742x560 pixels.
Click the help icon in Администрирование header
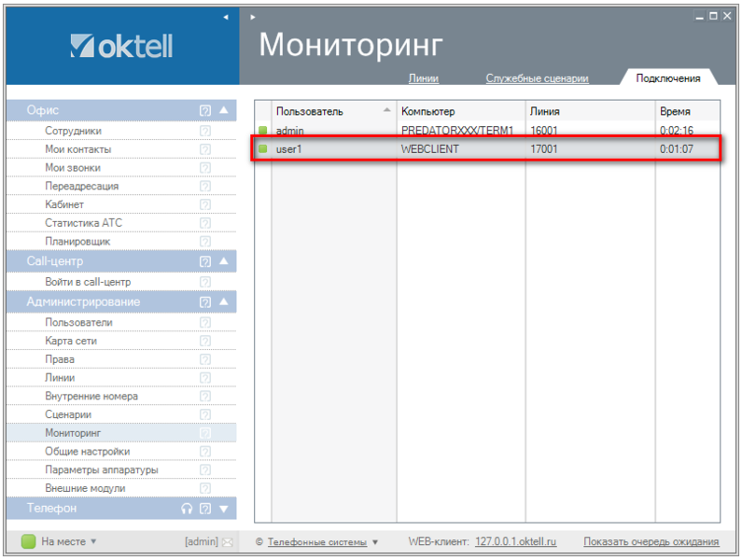205,302
